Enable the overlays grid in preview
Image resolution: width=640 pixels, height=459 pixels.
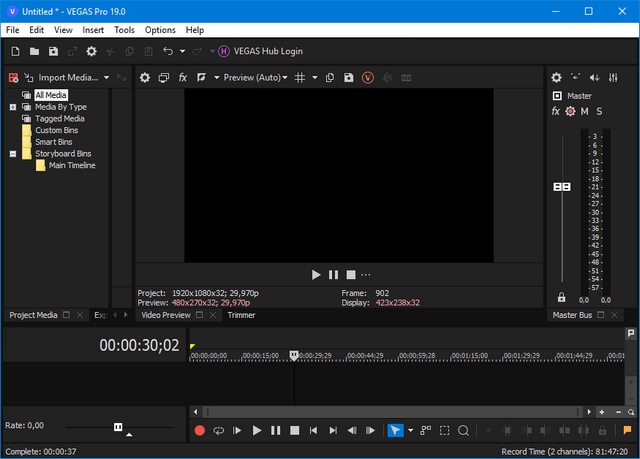(300, 77)
